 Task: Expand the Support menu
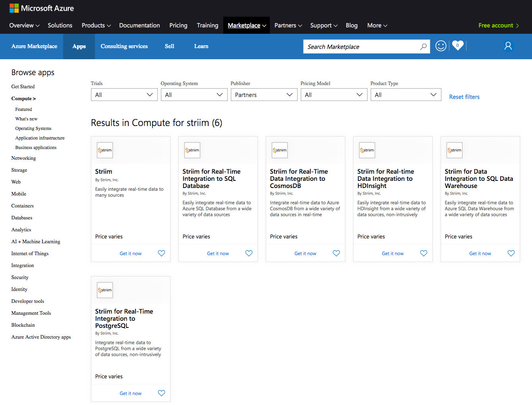click(x=324, y=25)
